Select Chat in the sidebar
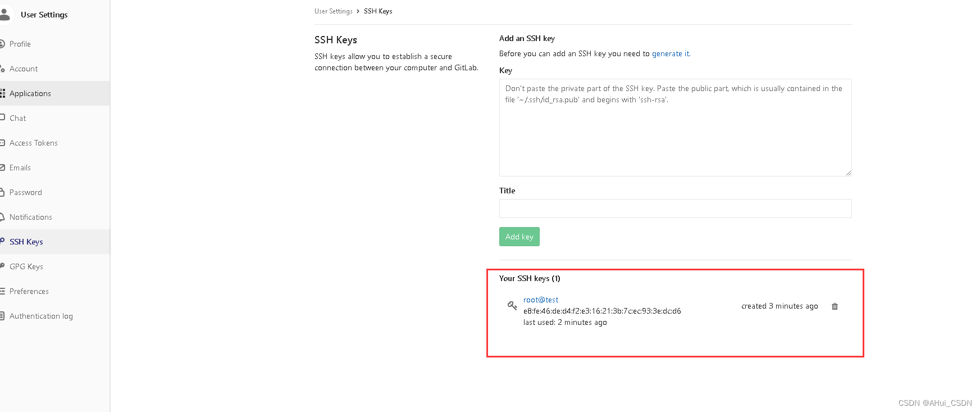The height and width of the screenshot is (412, 980). 18,118
